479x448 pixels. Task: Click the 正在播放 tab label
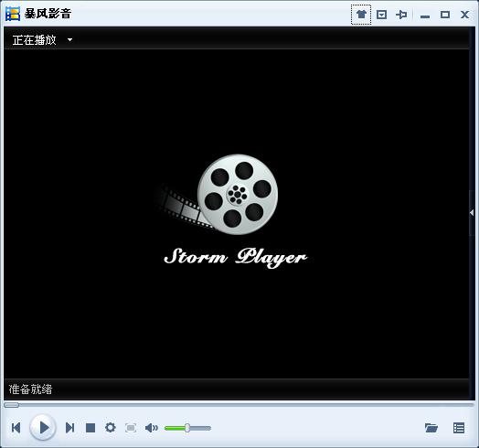34,40
